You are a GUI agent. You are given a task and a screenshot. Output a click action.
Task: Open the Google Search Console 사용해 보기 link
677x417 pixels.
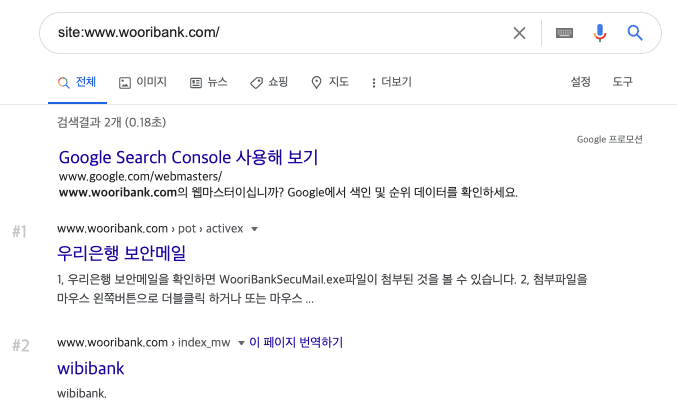(x=188, y=157)
